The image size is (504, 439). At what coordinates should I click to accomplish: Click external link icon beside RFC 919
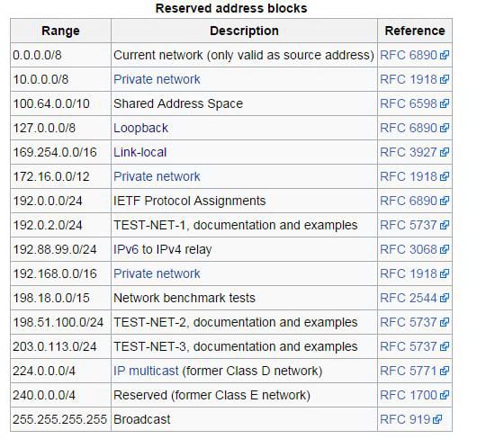click(437, 419)
